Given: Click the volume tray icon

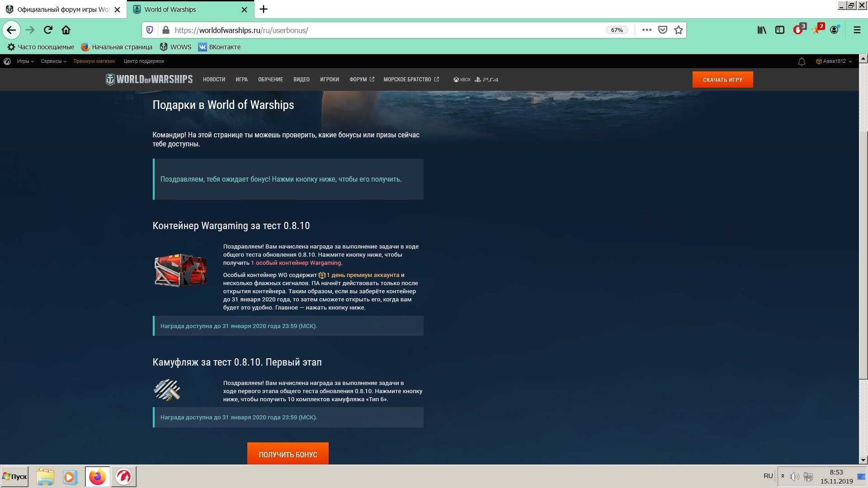Looking at the screenshot, I should tap(795, 477).
